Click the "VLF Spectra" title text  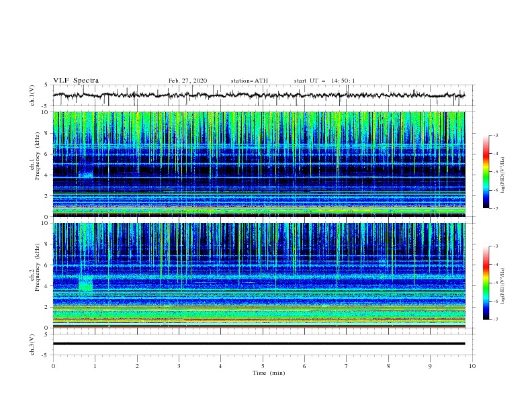click(76, 81)
